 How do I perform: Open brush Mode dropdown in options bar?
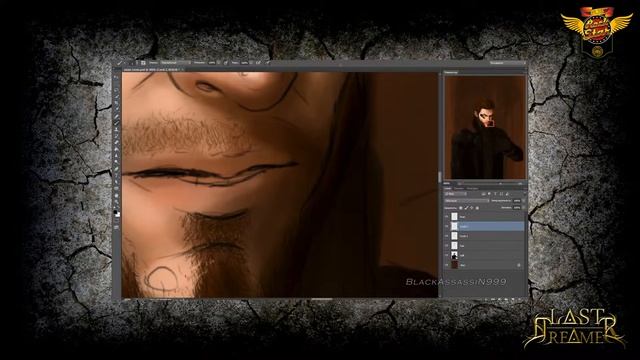(x=176, y=63)
